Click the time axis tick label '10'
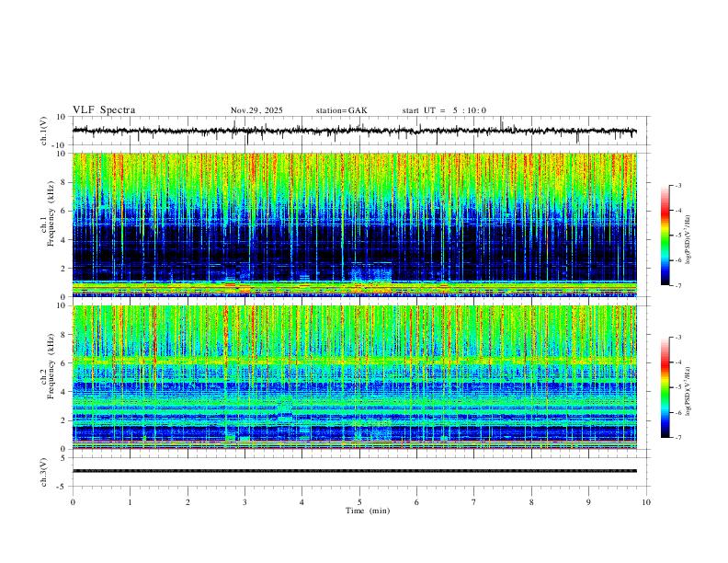Screen dimensions: 728x563 [x=646, y=502]
